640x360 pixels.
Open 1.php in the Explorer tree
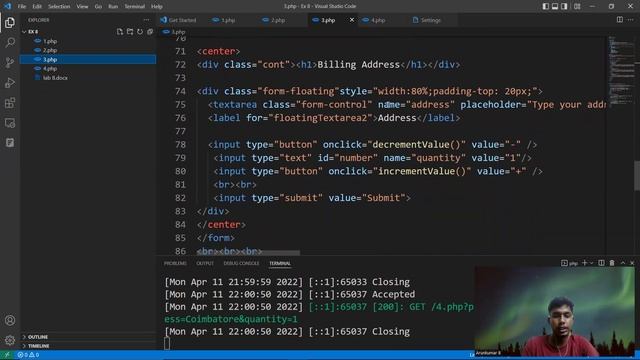(88, 41)
